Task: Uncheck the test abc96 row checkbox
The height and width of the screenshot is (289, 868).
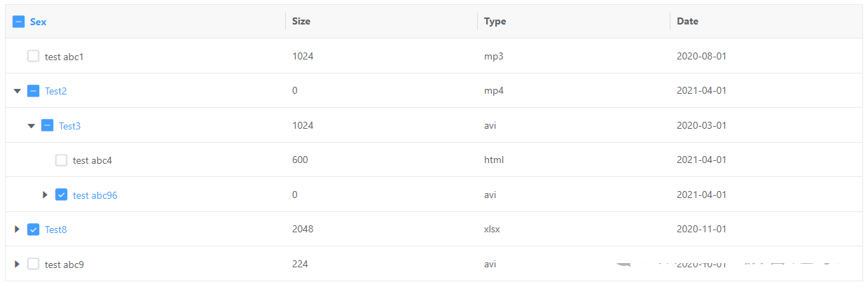Action: click(x=61, y=195)
